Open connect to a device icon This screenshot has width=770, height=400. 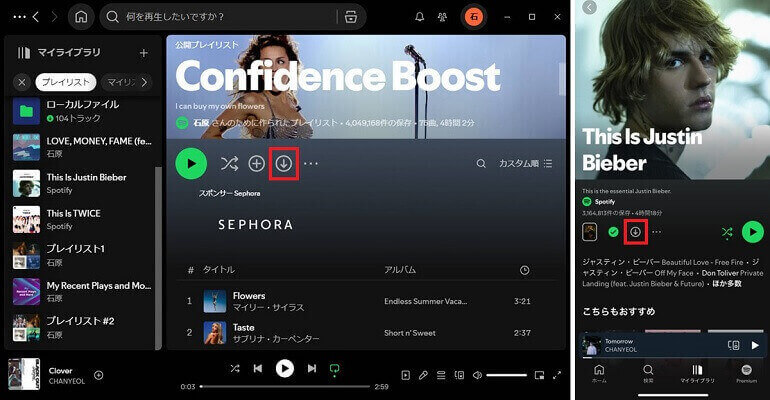(459, 375)
